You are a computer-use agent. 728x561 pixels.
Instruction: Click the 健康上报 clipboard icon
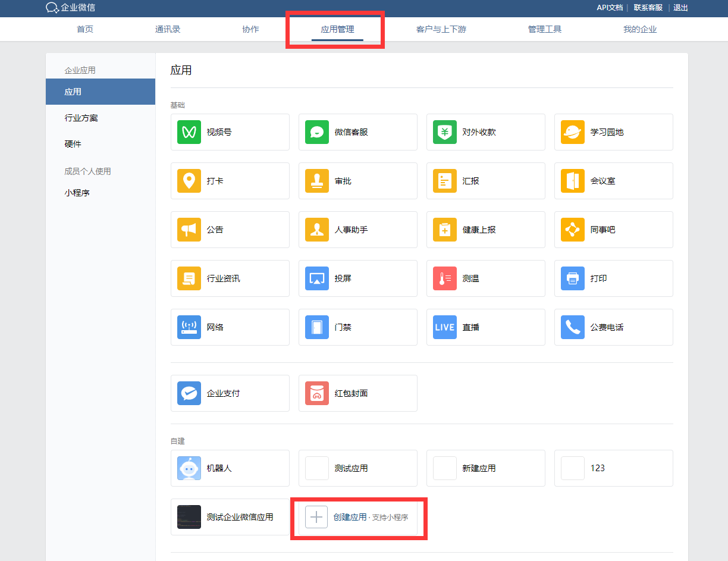445,230
